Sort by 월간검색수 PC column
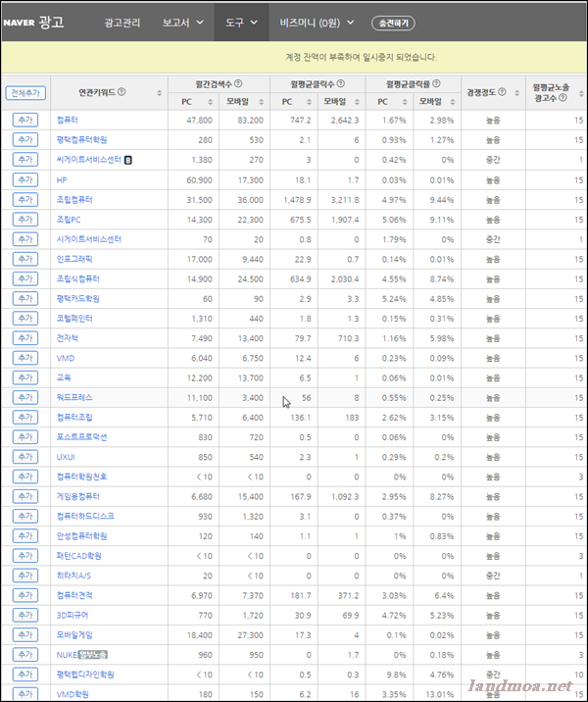The width and height of the screenshot is (588, 702). (x=211, y=102)
